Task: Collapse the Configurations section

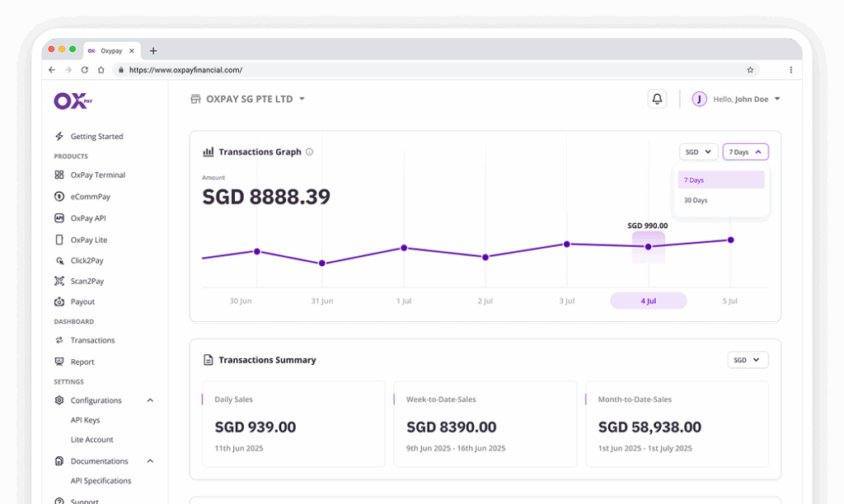Action: [x=149, y=400]
